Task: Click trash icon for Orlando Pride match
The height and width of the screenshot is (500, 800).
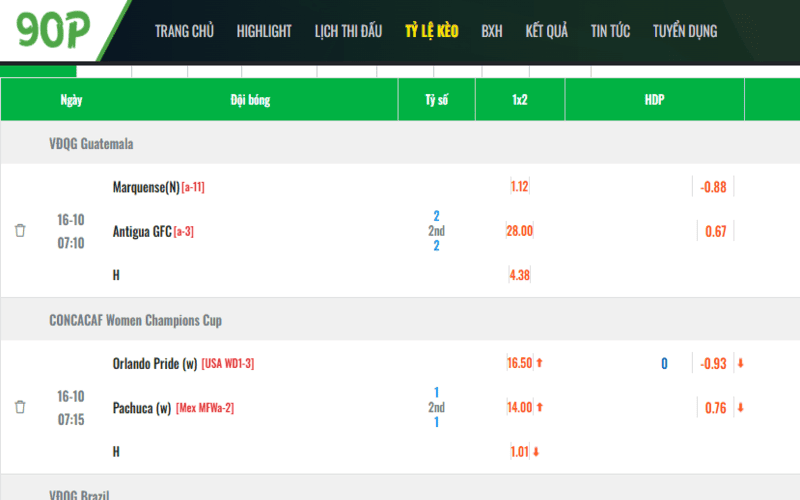Action: 20,407
